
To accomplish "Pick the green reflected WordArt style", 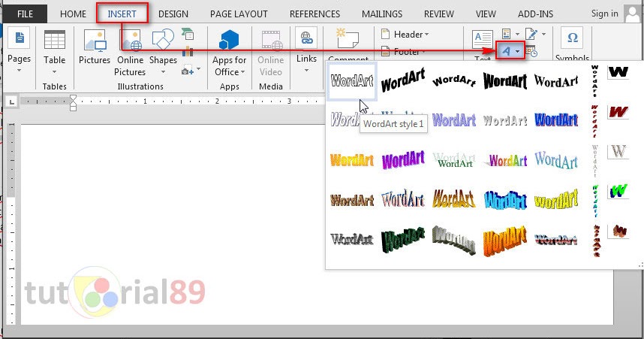I will 454,160.
